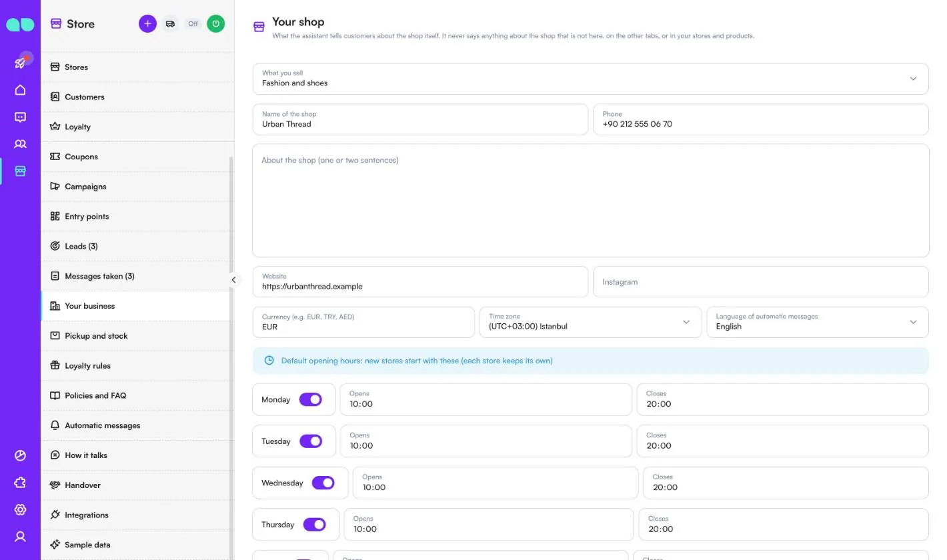The width and height of the screenshot is (947, 560).
Task: Open the What you sell dropdown
Action: (x=590, y=79)
